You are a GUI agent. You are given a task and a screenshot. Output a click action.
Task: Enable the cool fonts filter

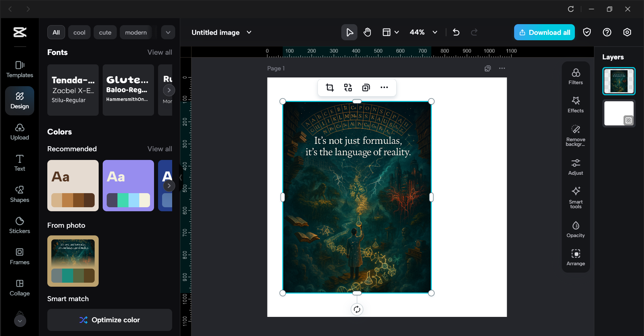[79, 32]
